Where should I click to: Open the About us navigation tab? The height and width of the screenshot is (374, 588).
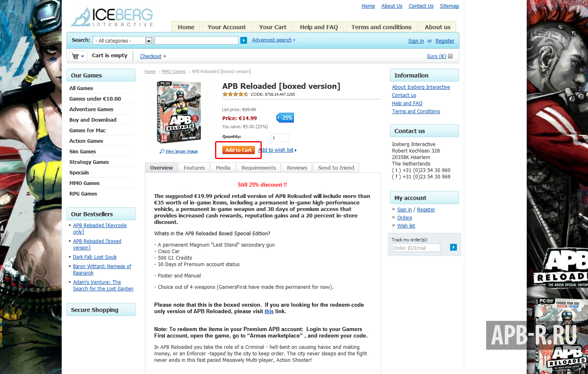click(x=437, y=27)
